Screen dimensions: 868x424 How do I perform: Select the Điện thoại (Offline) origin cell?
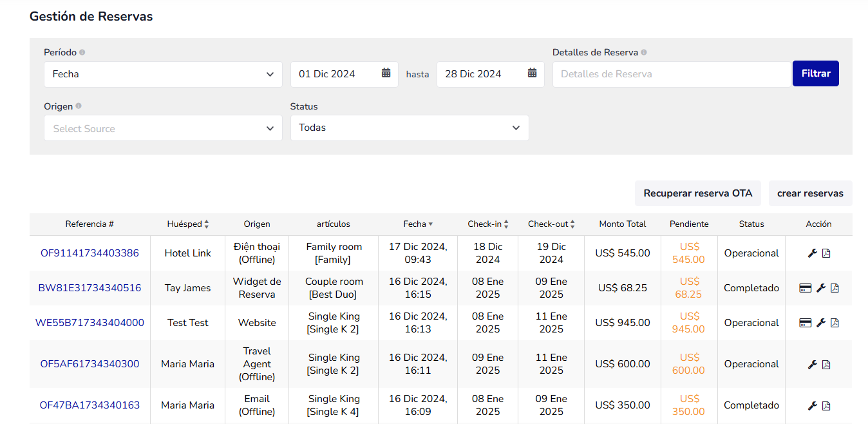[257, 253]
